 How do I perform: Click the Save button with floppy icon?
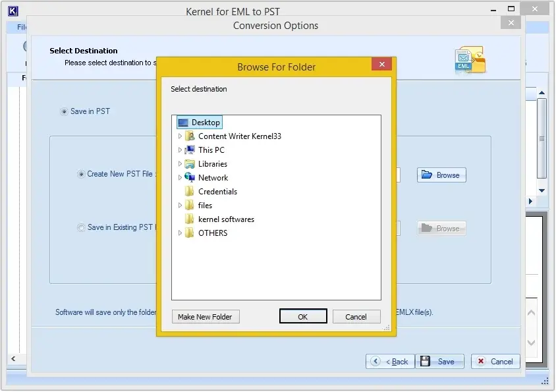coord(439,362)
